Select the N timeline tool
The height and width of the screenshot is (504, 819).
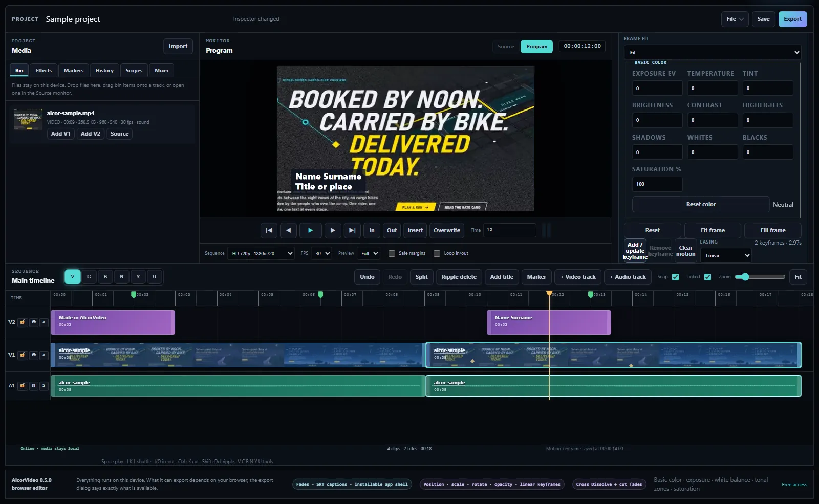point(122,277)
